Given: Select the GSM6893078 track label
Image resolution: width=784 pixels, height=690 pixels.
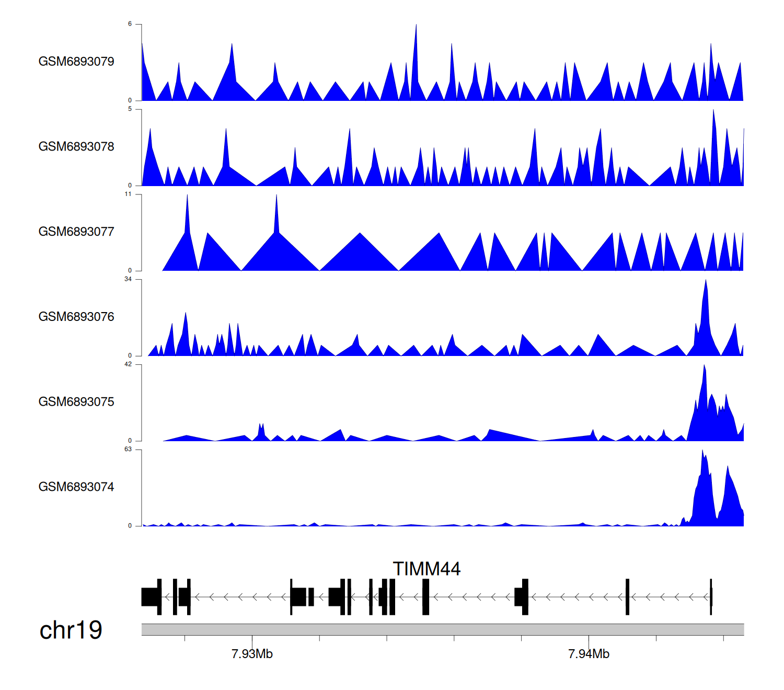Looking at the screenshot, I should point(76,147).
